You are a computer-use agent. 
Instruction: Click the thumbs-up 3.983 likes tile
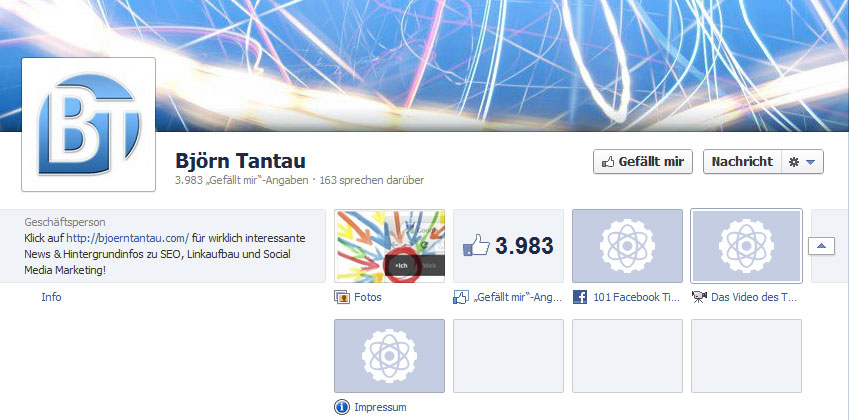[508, 246]
